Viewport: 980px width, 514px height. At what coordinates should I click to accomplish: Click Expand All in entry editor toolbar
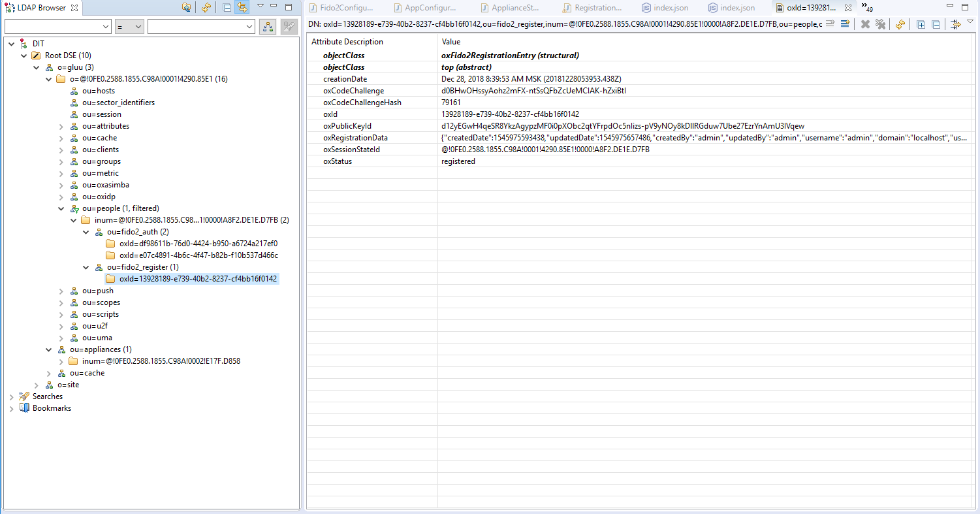click(921, 24)
